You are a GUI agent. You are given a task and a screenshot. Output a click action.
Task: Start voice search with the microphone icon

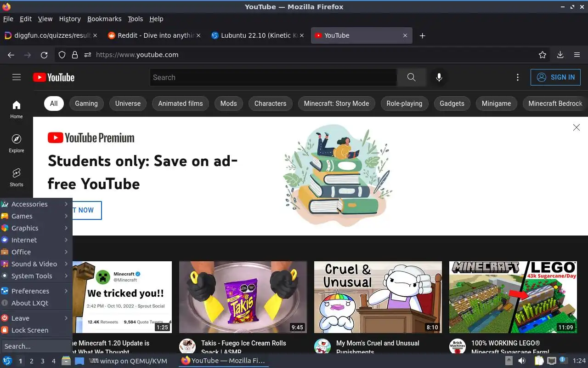[x=439, y=77]
